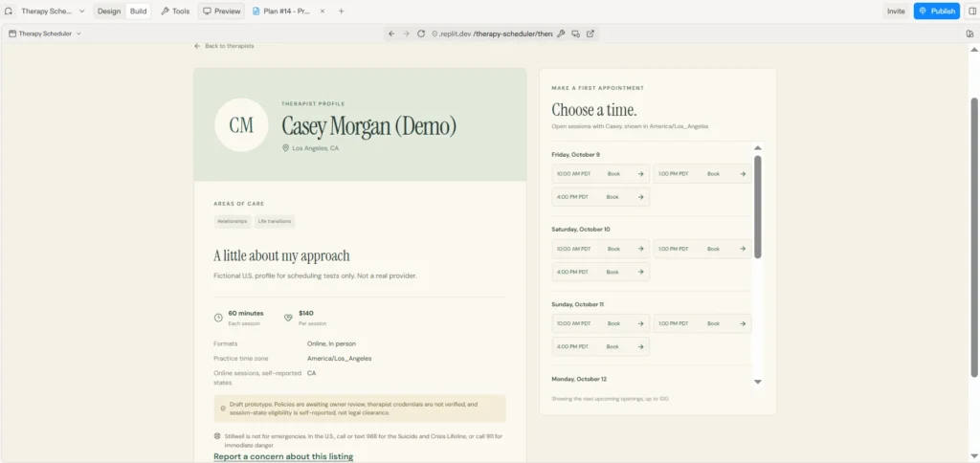The height and width of the screenshot is (463, 980).
Task: Click the clock icon beside 60 minutes
Action: pos(218,318)
